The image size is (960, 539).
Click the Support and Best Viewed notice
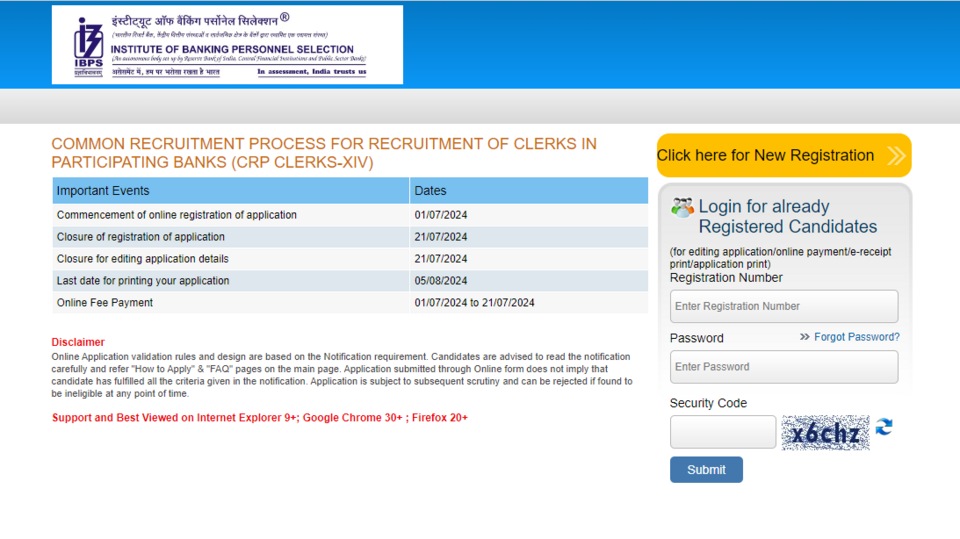coord(260,418)
